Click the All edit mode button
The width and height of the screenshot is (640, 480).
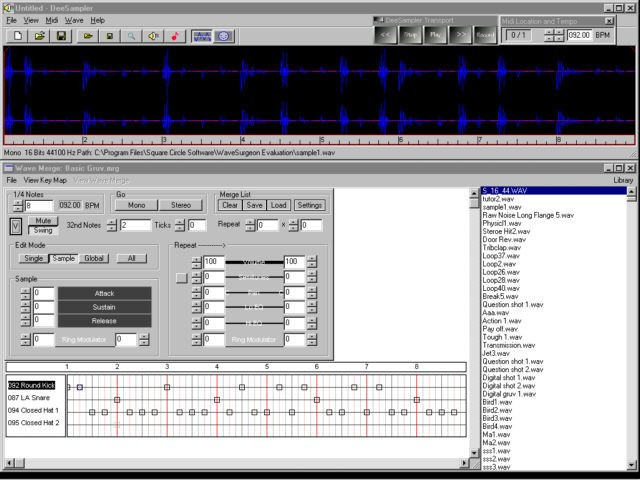131,258
